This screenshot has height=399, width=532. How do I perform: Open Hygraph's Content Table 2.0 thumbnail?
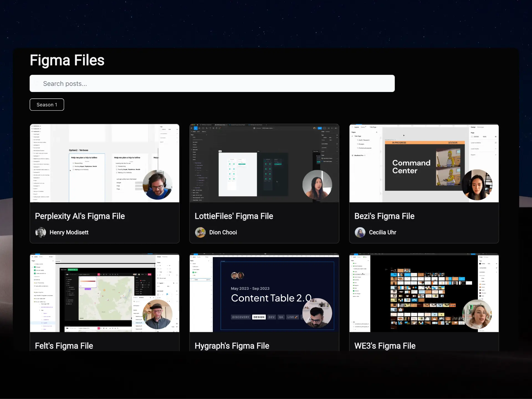point(264,293)
